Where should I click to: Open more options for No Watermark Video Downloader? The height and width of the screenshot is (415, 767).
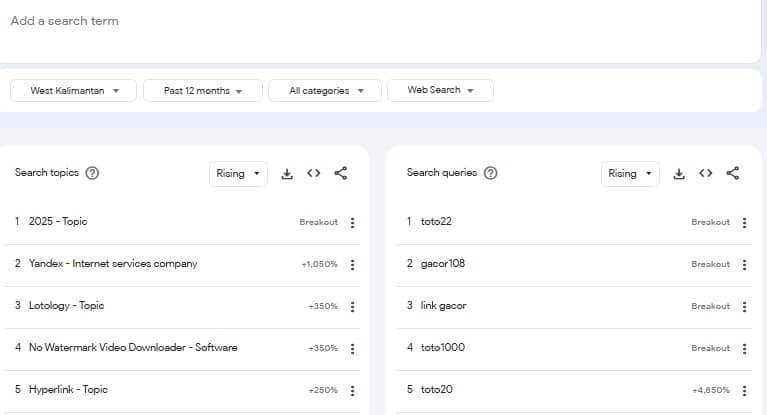click(352, 349)
